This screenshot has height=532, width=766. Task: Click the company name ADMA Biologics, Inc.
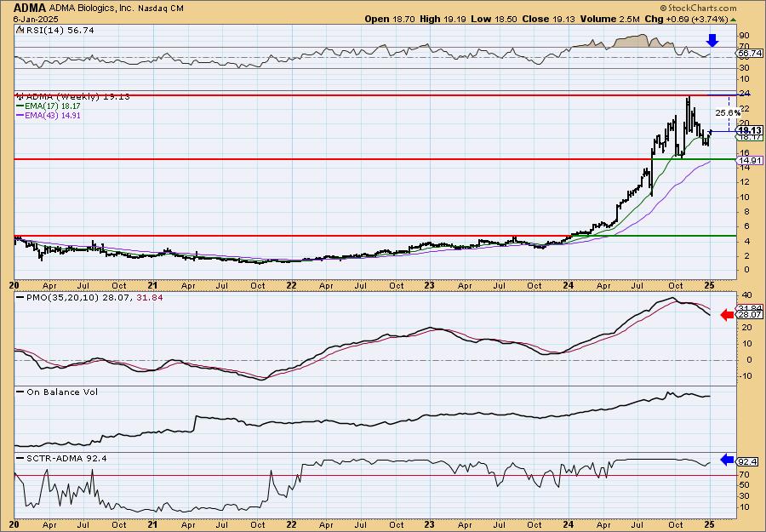click(91, 9)
